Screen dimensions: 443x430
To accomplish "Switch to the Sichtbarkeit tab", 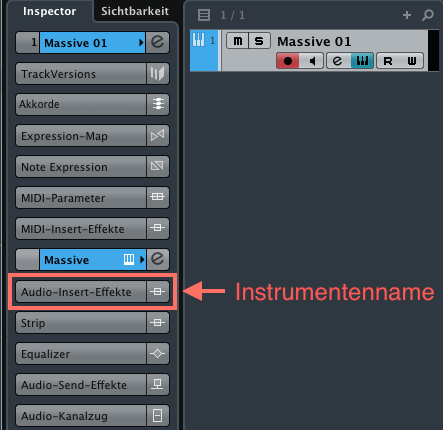I will click(135, 11).
